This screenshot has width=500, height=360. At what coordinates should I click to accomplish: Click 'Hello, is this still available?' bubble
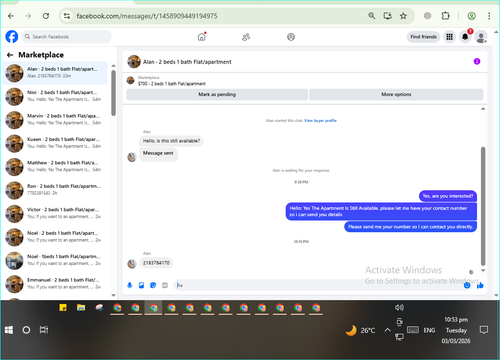(171, 141)
